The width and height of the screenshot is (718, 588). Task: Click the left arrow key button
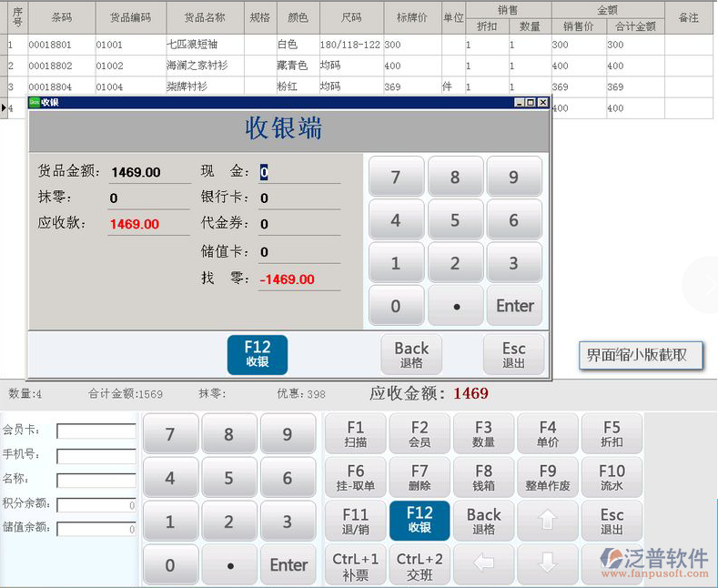point(484,564)
